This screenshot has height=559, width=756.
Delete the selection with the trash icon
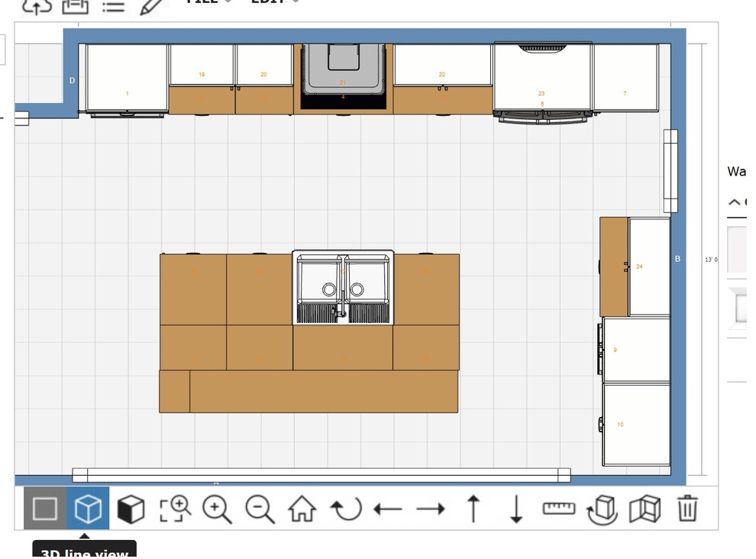coord(687,509)
